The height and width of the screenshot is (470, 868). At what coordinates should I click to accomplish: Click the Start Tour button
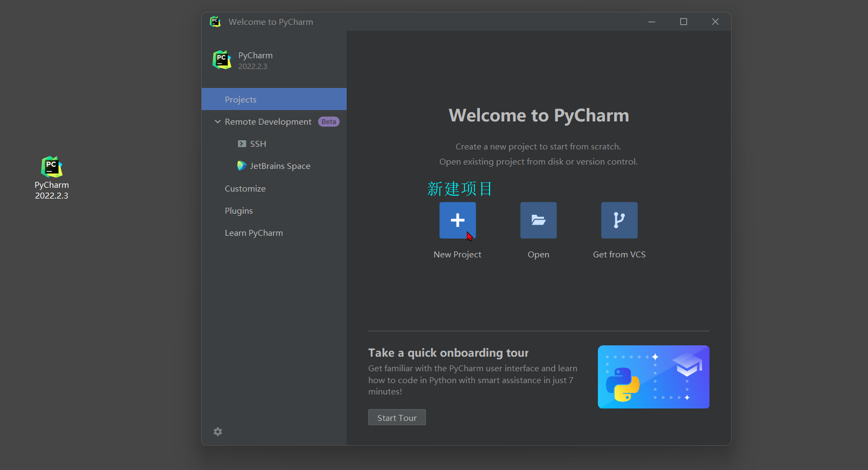[397, 418]
